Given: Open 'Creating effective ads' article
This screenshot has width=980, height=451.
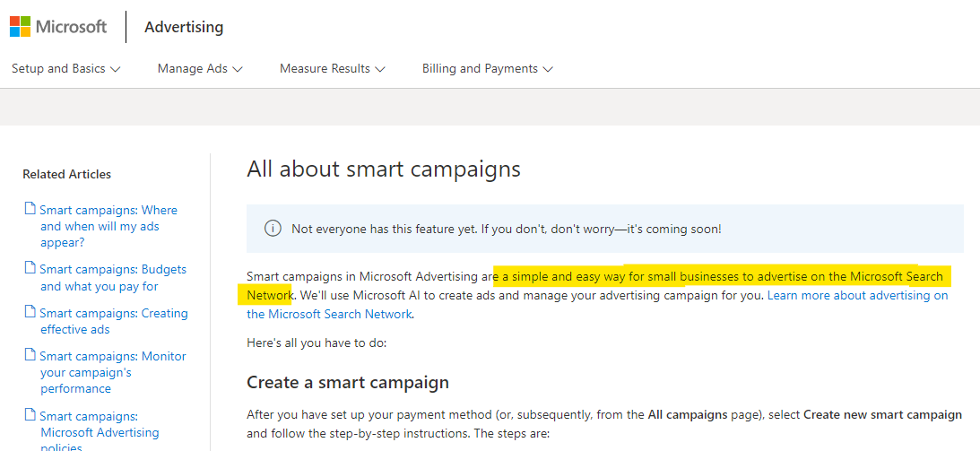Looking at the screenshot, I should 114,321.
